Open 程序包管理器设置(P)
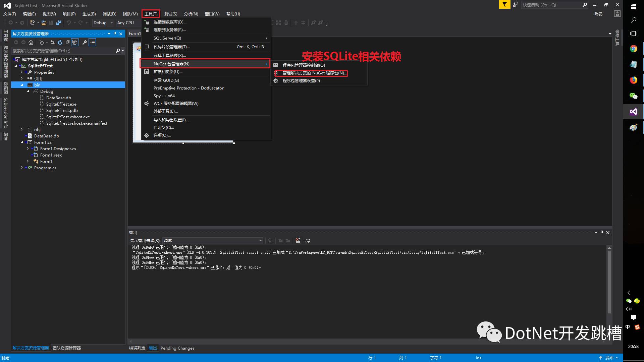644x362 pixels. [x=301, y=81]
